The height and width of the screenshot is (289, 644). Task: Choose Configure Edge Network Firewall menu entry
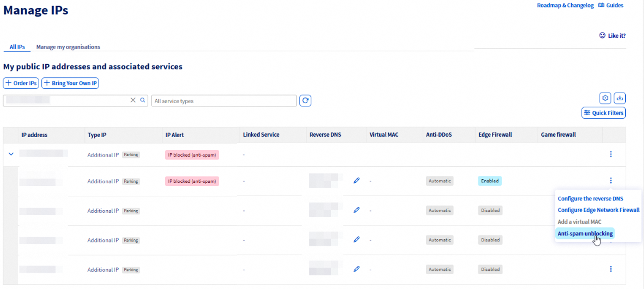[x=598, y=210]
